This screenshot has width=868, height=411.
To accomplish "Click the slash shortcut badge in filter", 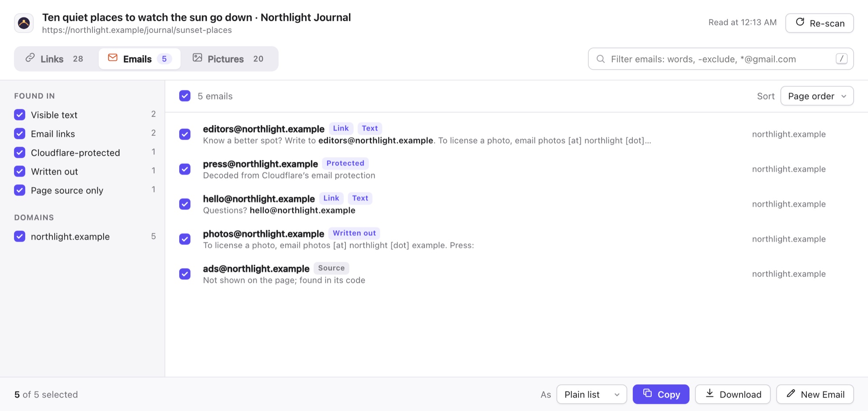I will (x=842, y=59).
